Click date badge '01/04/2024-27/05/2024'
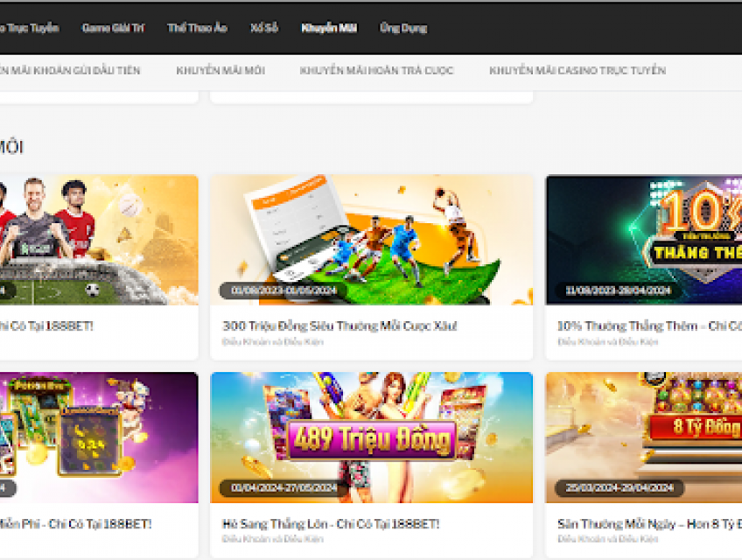742x560 pixels. 283,487
